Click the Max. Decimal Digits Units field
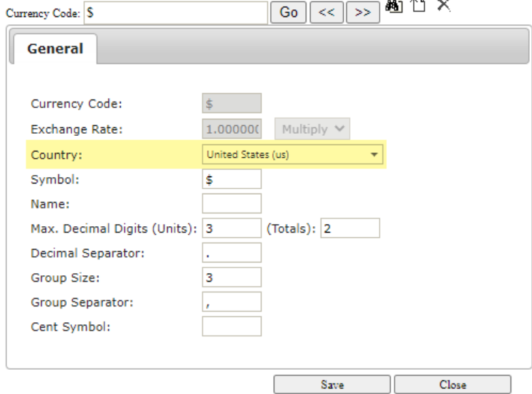This screenshot has height=394, width=532. point(232,228)
